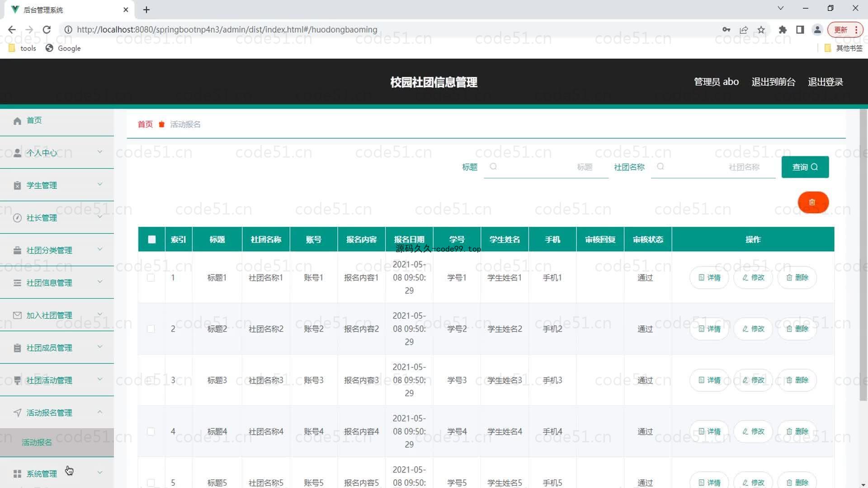Click the grid icon beside 系统管理
The height and width of the screenshot is (488, 868).
[x=17, y=474]
